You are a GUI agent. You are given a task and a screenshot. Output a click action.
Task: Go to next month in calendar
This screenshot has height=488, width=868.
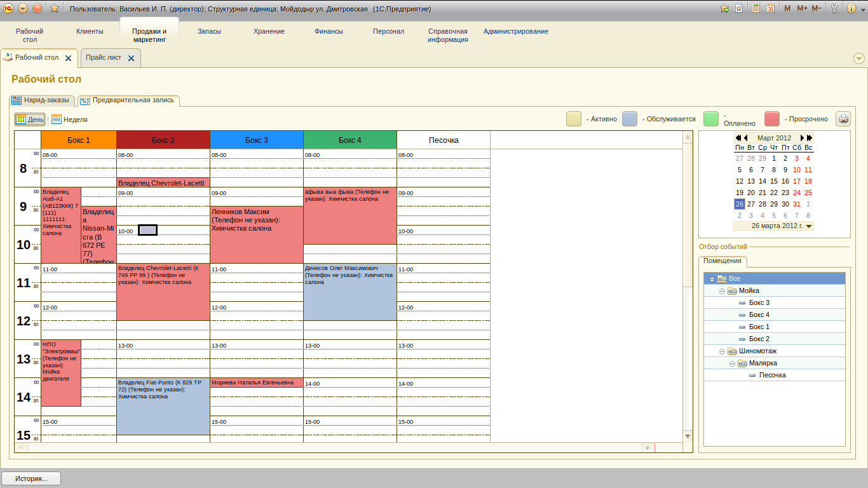(x=803, y=138)
